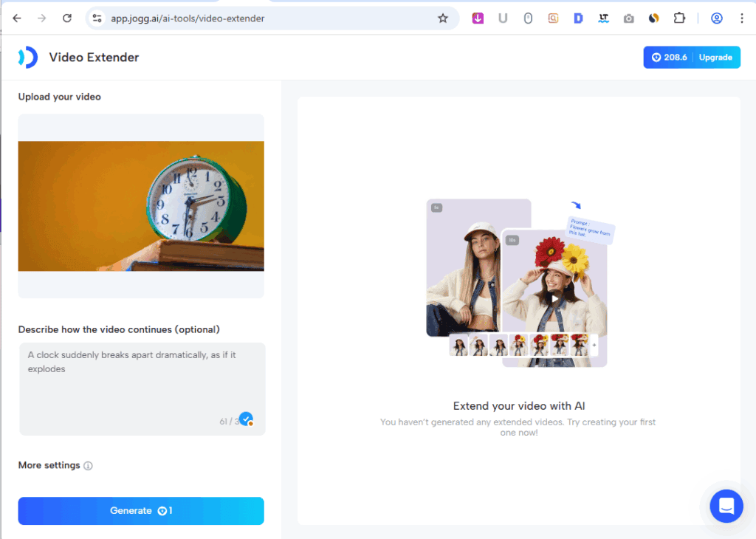Open Chrome three-dot menu

point(741,18)
